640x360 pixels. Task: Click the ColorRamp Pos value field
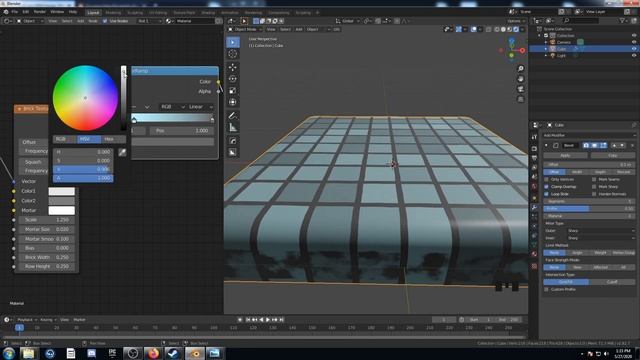pos(182,131)
